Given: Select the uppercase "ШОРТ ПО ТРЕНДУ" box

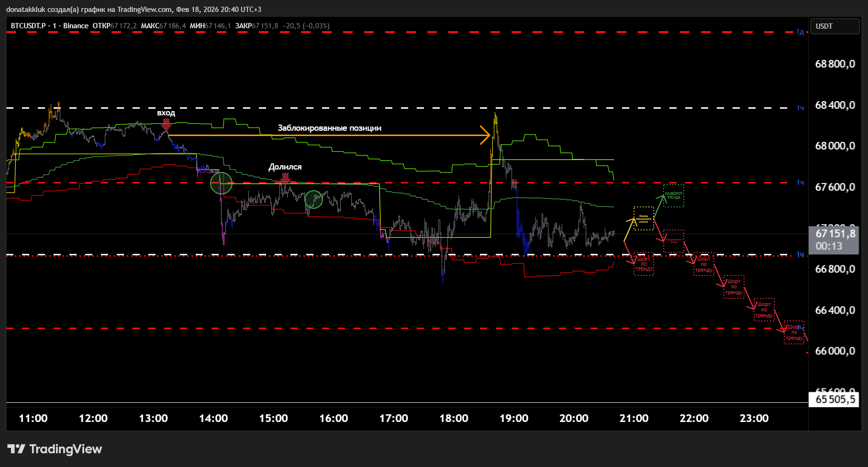Looking at the screenshot, I should click(x=644, y=264).
